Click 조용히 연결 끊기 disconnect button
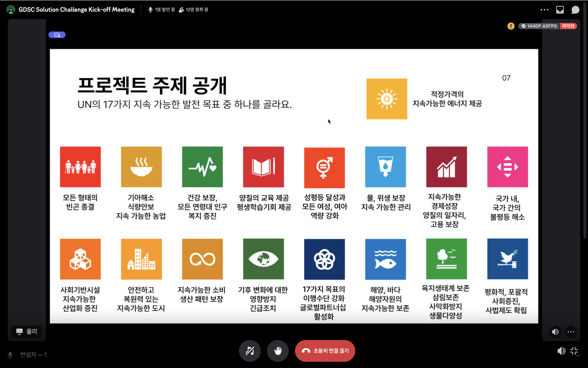This screenshot has height=368, width=588. pyautogui.click(x=325, y=351)
